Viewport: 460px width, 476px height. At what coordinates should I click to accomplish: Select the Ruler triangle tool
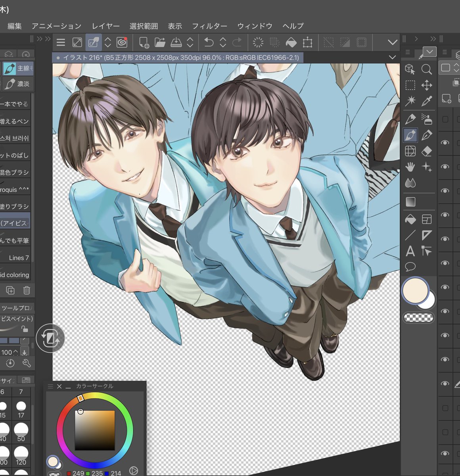(x=427, y=235)
